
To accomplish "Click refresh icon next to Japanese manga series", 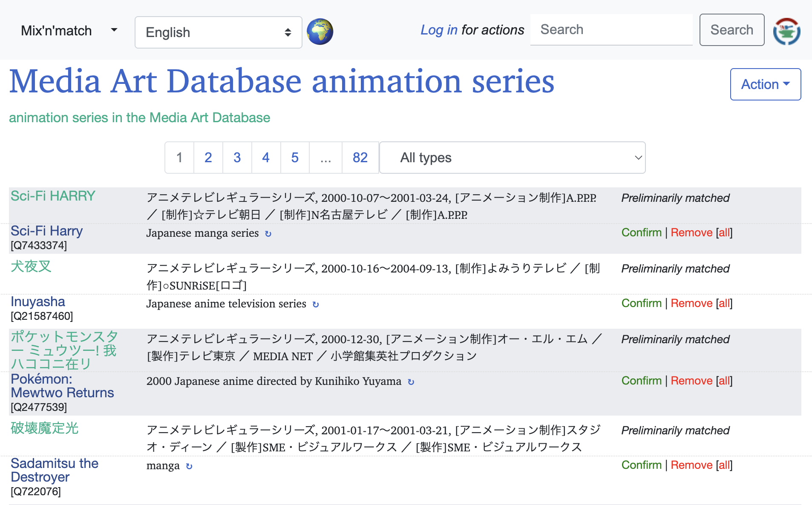I will coord(268,234).
